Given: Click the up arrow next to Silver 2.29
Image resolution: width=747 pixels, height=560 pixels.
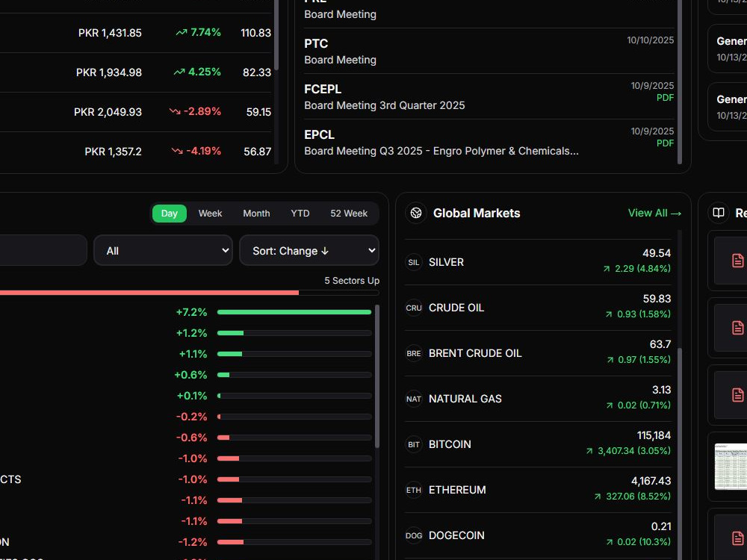Looking at the screenshot, I should (x=607, y=269).
